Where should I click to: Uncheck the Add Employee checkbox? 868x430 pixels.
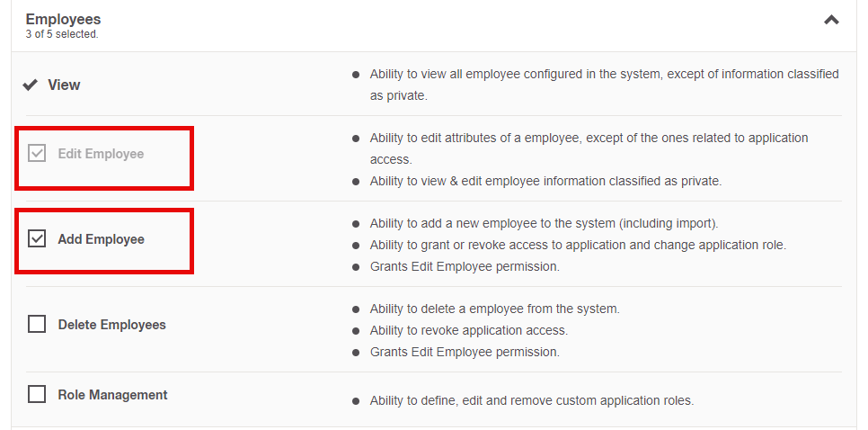[x=37, y=239]
